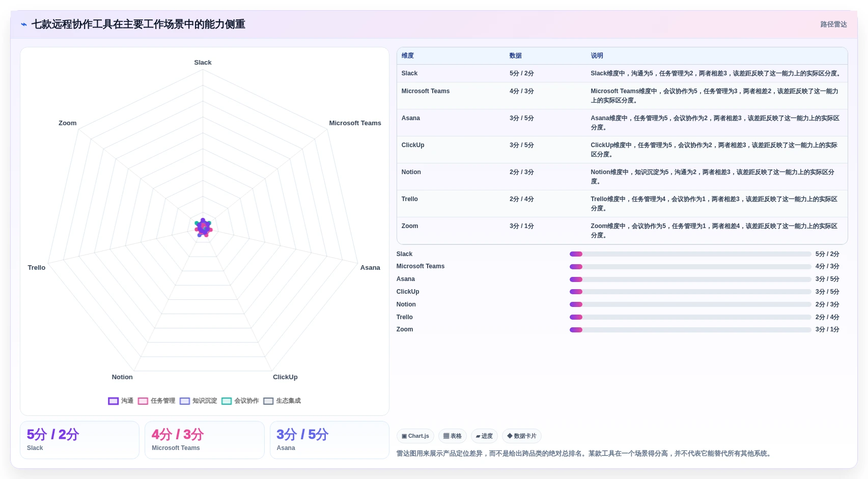Viewport: 868px width, 479px height.
Task: Click the Slack progress bar
Action: 690,254
